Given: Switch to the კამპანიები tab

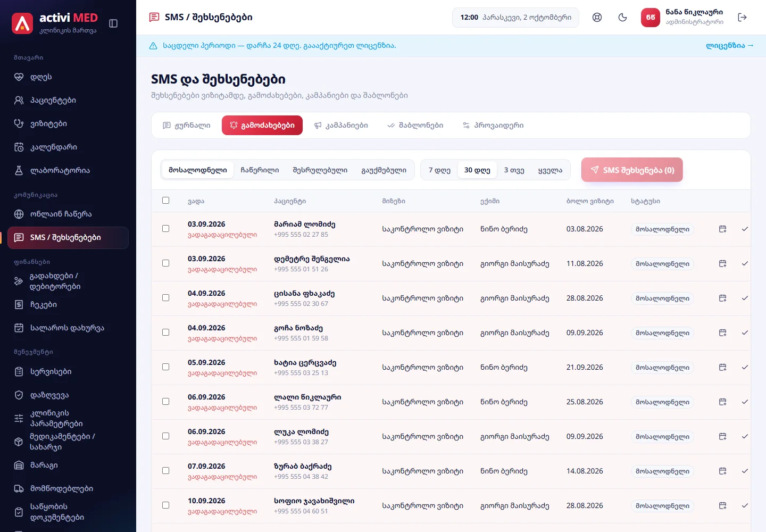Looking at the screenshot, I should click(341, 126).
